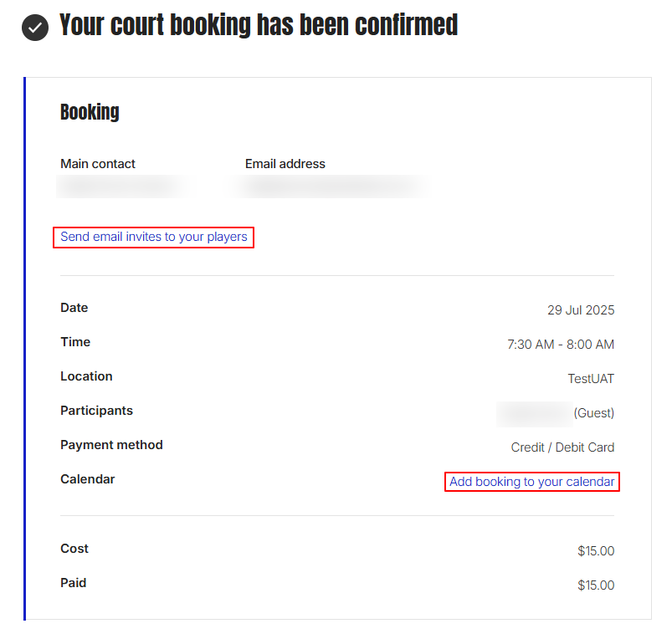Click the court booking confirmed heading
672x639 pixels.
(259, 26)
